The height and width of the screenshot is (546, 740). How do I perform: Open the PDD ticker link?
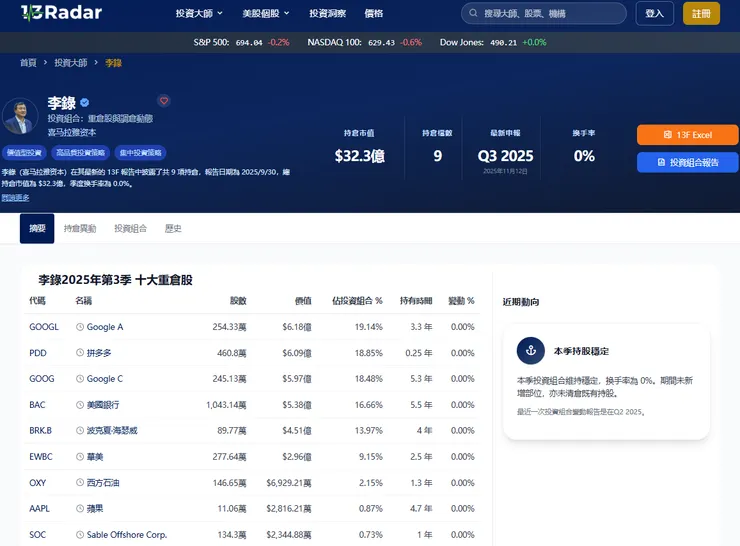[x=38, y=353]
